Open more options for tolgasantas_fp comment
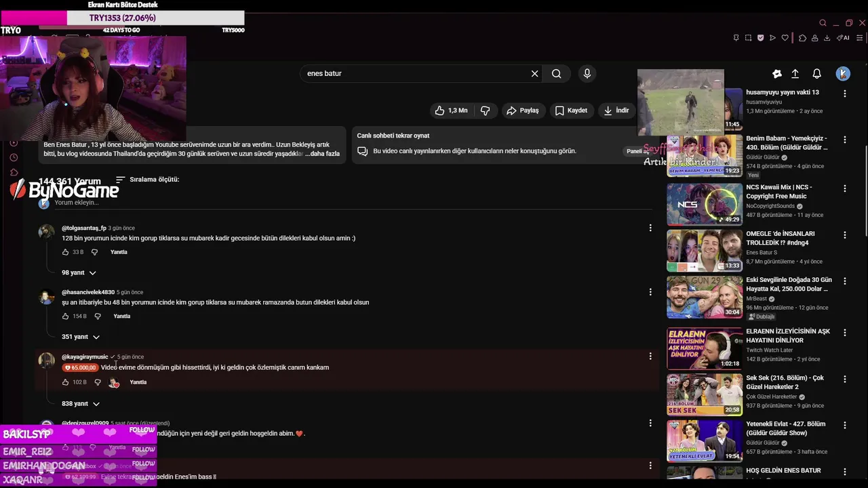Image resolution: width=868 pixels, height=488 pixels. pos(650,228)
